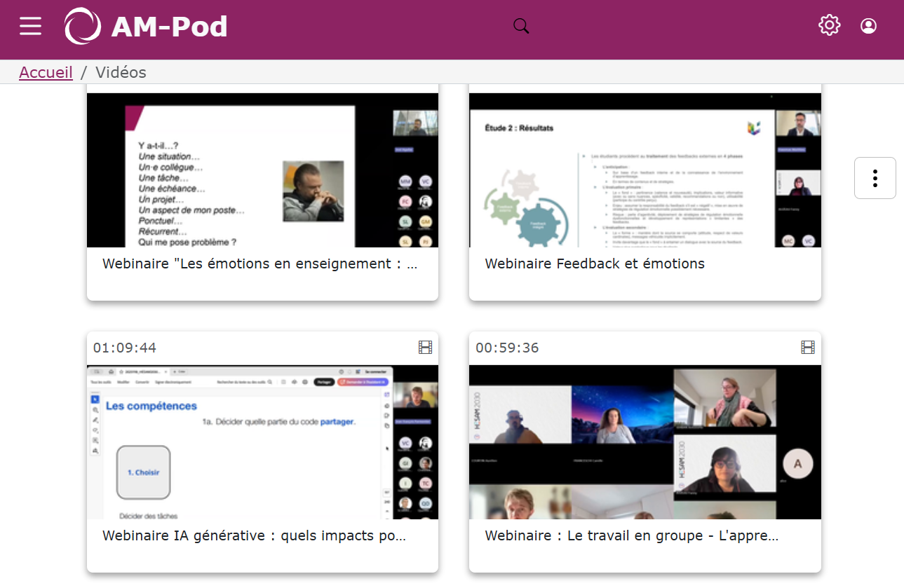Follow the Accueil breadcrumb link

(x=45, y=72)
